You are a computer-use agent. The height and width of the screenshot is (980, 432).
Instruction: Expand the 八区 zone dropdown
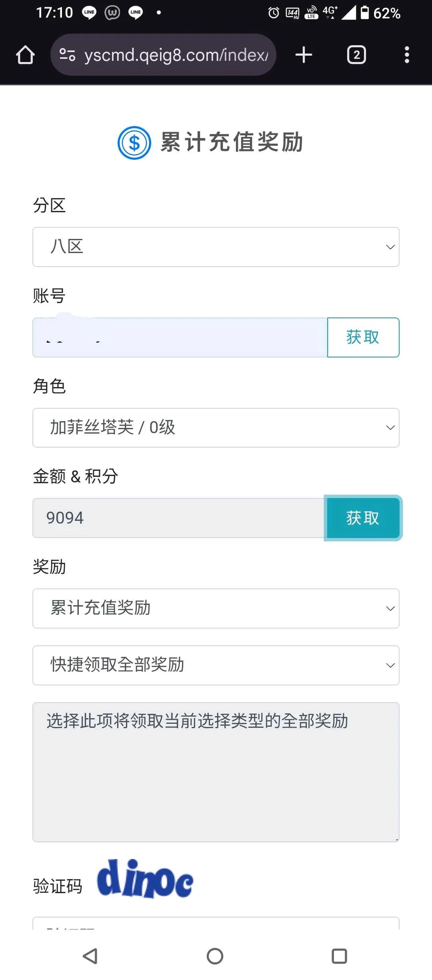click(216, 247)
